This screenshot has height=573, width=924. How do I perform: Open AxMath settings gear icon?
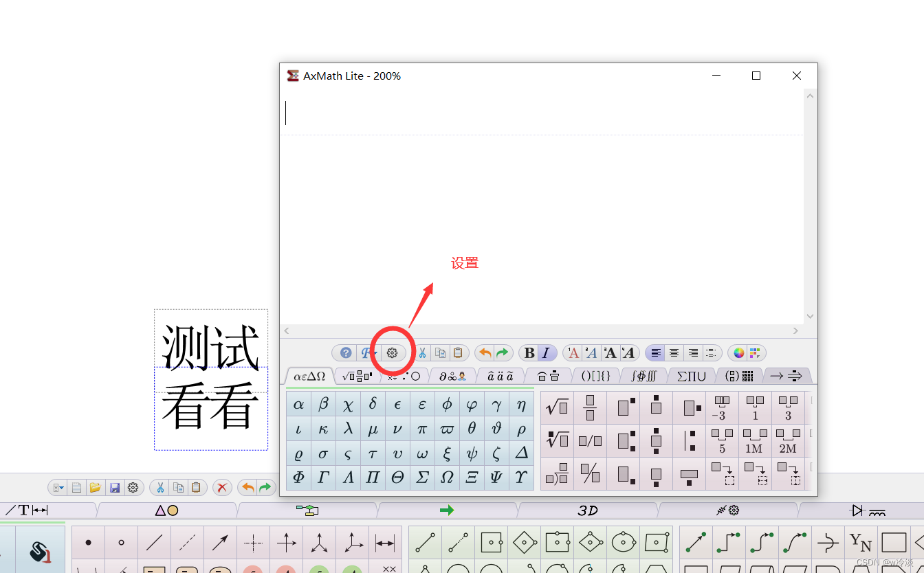[392, 353]
